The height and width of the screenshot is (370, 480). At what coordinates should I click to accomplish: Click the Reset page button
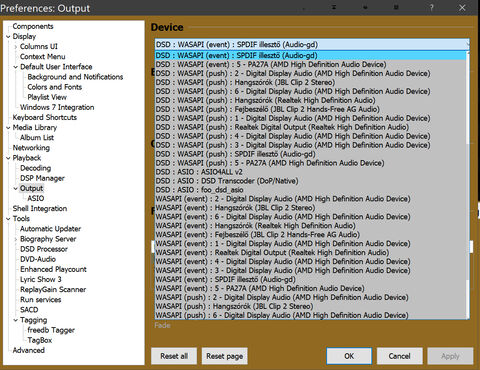click(x=225, y=356)
